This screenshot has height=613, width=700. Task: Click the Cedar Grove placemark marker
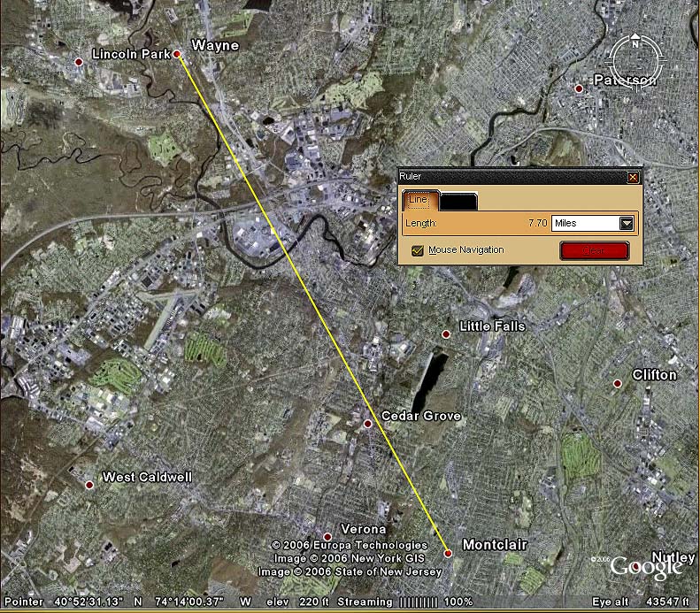click(368, 424)
